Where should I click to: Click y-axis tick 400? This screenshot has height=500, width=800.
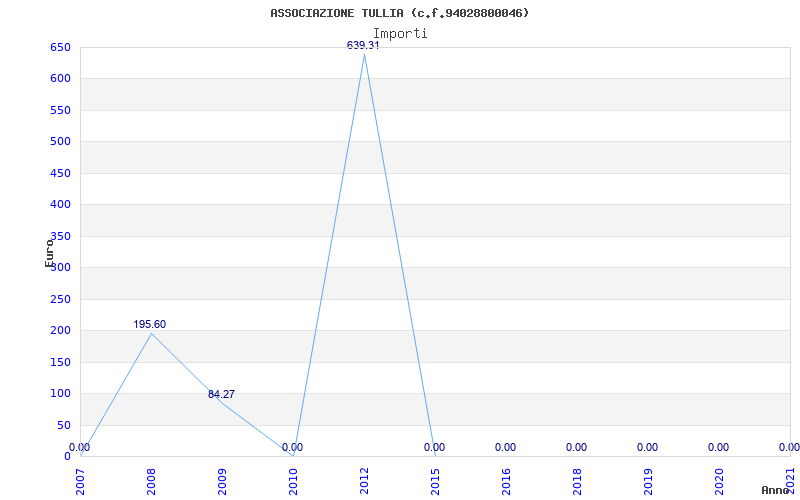(x=60, y=205)
